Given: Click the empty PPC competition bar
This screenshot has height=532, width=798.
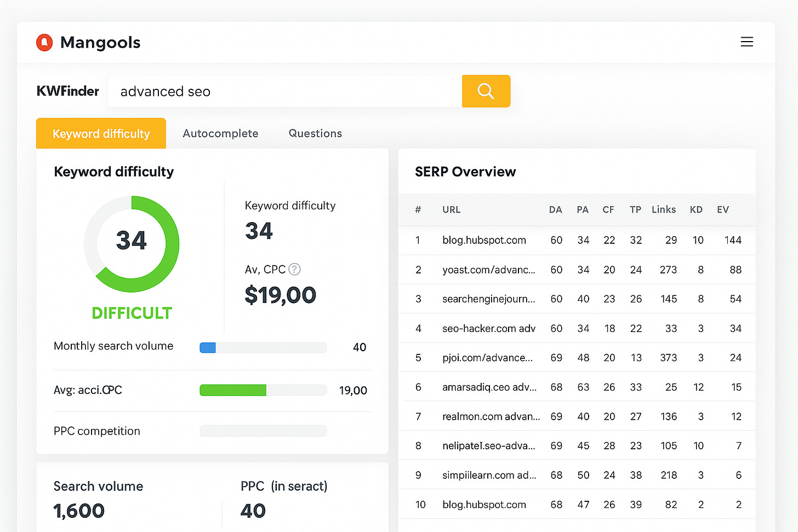Looking at the screenshot, I should pos(263,431).
